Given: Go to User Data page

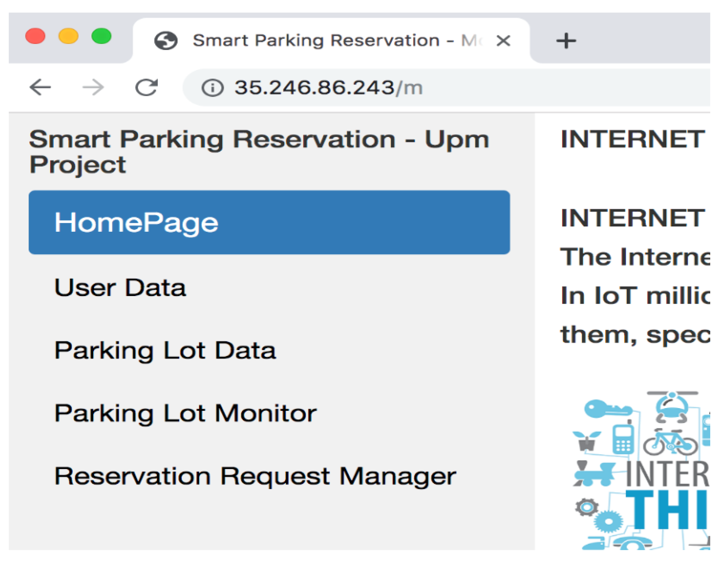Looking at the screenshot, I should coord(120,287).
